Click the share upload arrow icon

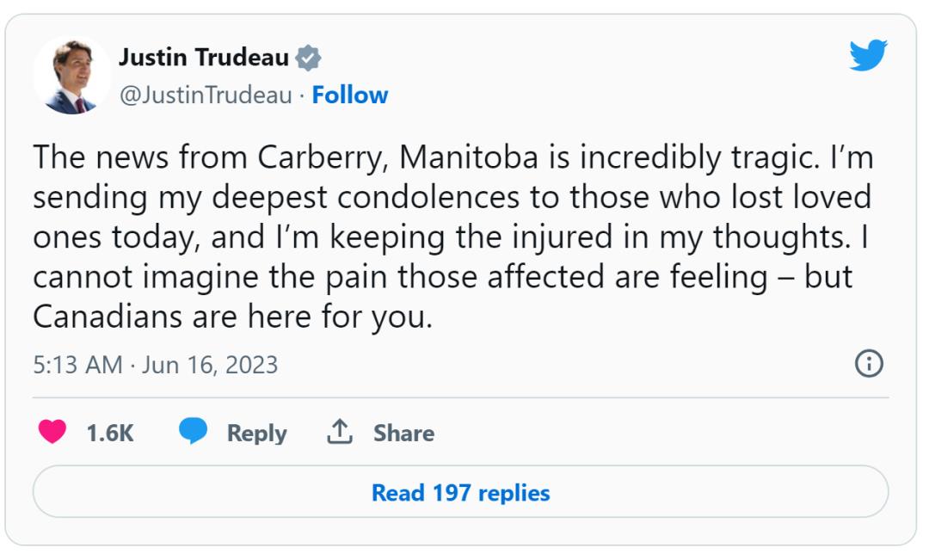(x=340, y=432)
